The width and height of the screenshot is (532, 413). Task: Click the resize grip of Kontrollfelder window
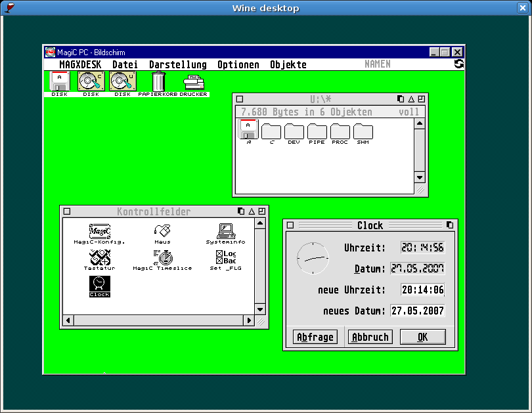coord(260,321)
